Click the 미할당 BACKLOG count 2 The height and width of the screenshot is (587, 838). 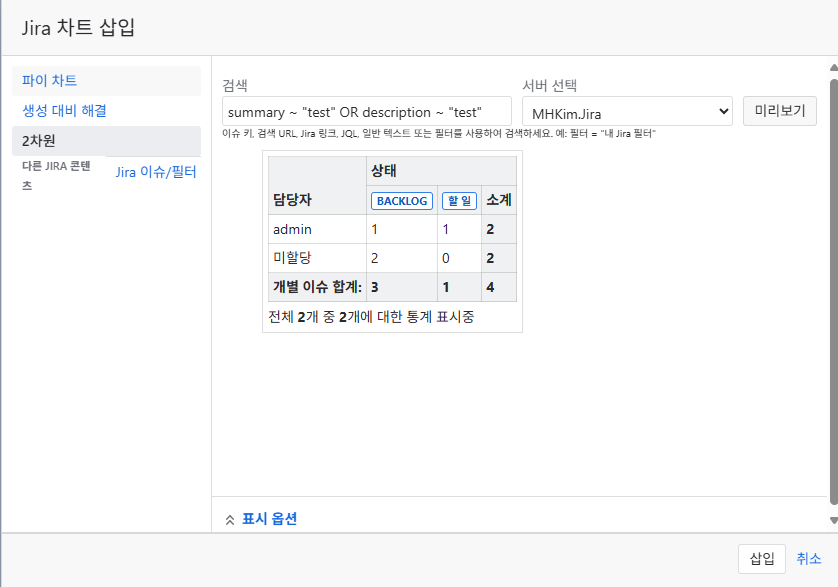(x=375, y=258)
